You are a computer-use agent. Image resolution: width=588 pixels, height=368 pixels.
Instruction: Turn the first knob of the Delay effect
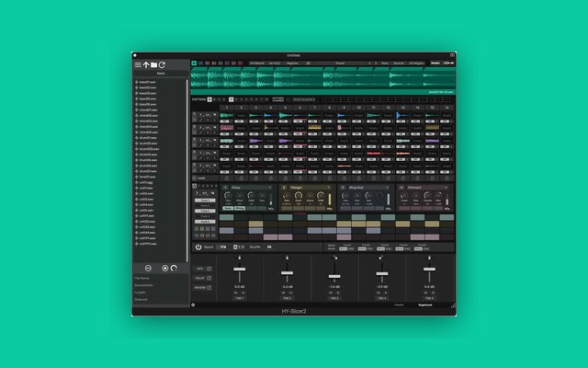coord(228,196)
